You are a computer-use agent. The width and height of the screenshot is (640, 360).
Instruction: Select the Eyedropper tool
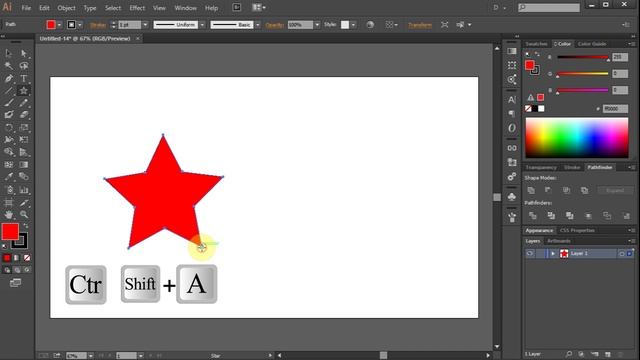(x=9, y=177)
